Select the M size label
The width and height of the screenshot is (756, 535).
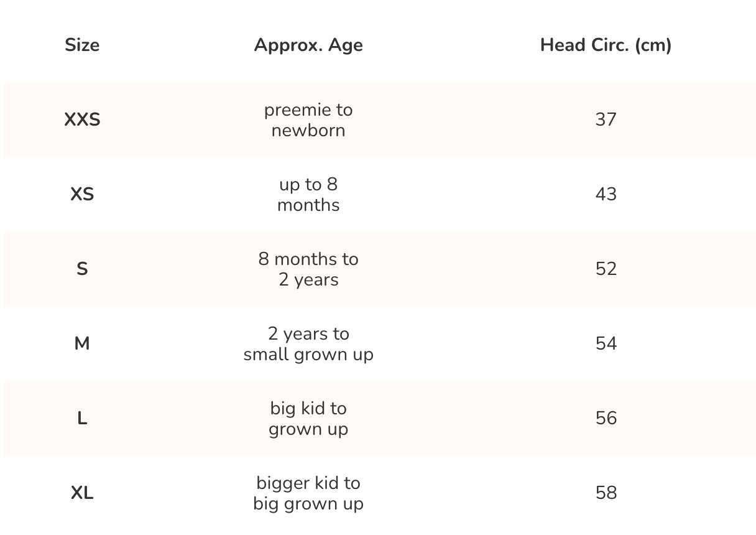click(82, 344)
